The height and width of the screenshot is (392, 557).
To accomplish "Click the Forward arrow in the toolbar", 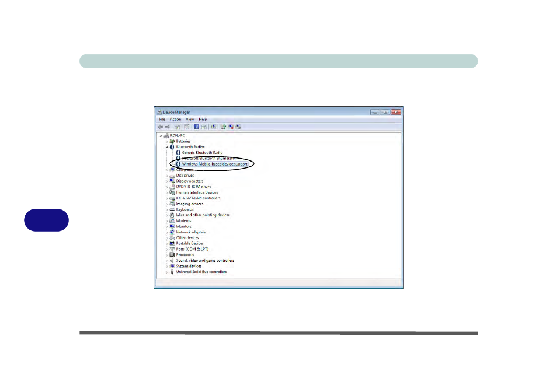I will pos(168,127).
